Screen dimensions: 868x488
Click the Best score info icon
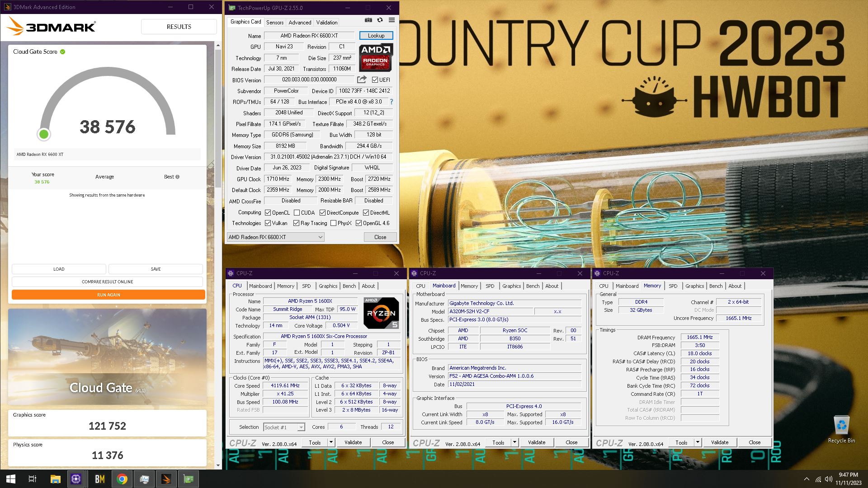(178, 177)
